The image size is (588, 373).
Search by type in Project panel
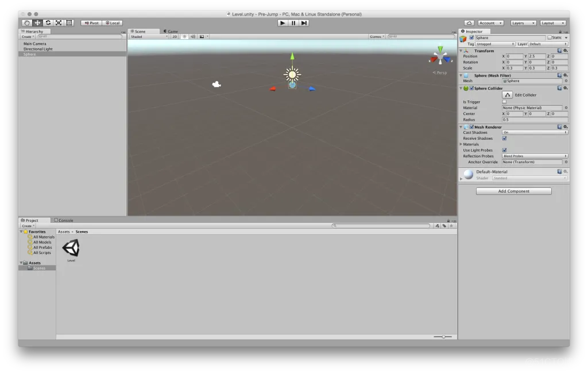pos(437,226)
